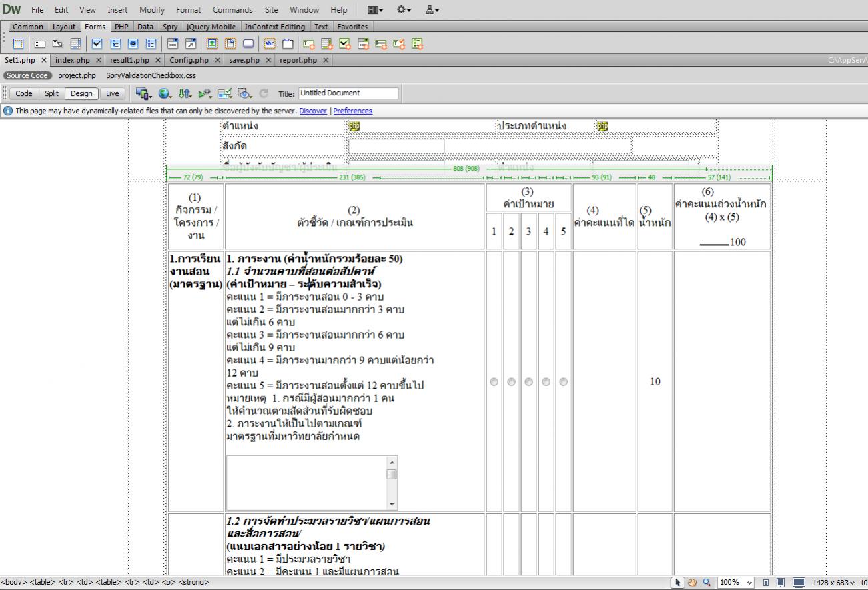Insert a form Button object
The height and width of the screenshot is (590, 868).
248,43
